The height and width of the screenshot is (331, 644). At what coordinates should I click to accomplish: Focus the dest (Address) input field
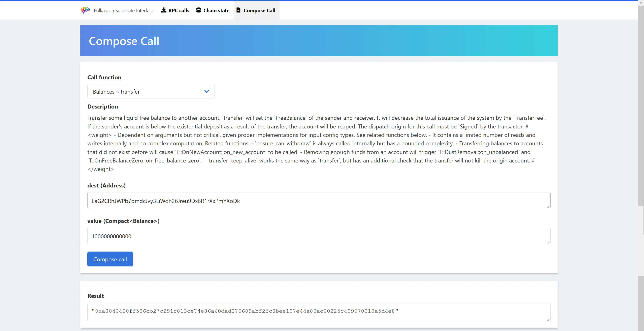(x=319, y=201)
